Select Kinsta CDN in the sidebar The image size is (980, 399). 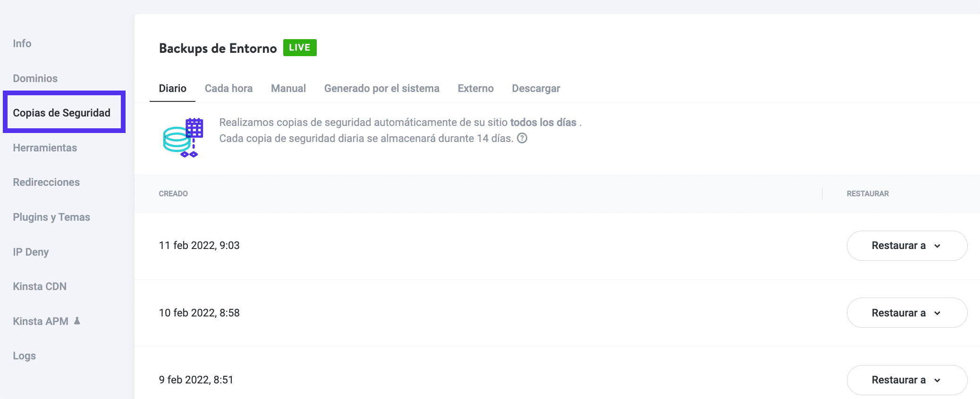[40, 286]
